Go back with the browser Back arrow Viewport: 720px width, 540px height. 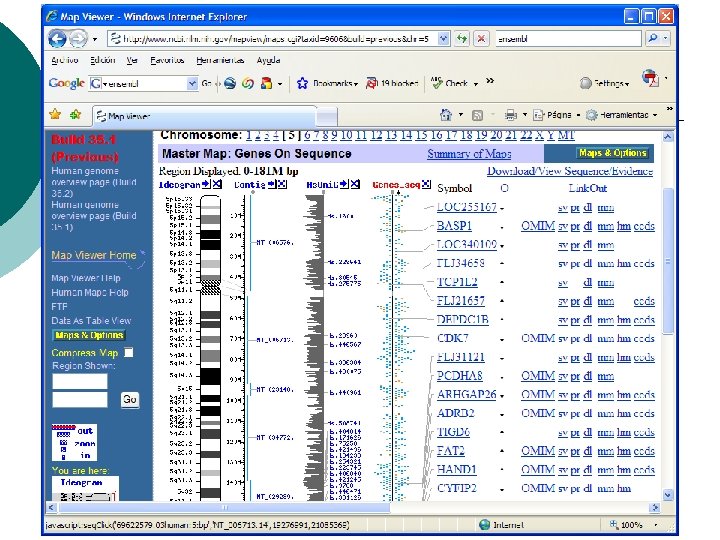click(57, 39)
